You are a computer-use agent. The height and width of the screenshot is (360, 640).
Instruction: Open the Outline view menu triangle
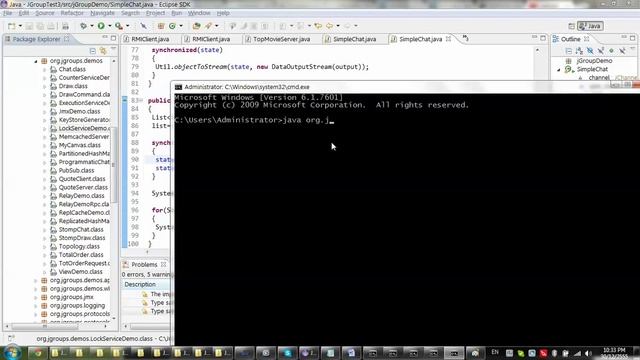(x=633, y=49)
